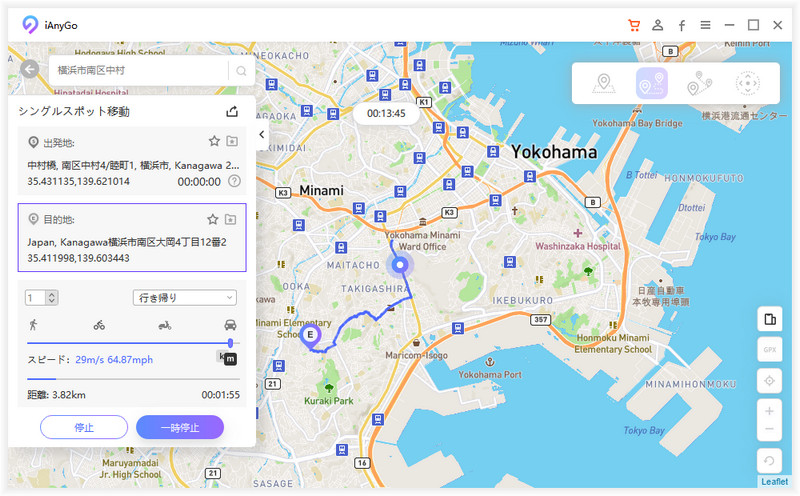This screenshot has height=496, width=800.
Task: Click the 停止 stop button
Action: point(84,427)
